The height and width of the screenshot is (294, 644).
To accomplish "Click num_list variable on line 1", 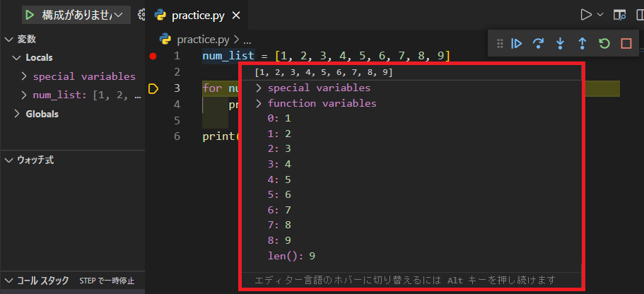I will click(228, 55).
